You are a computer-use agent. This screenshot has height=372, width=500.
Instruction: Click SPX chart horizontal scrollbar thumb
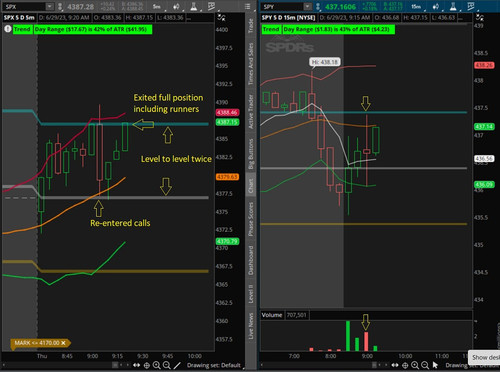coord(115,365)
